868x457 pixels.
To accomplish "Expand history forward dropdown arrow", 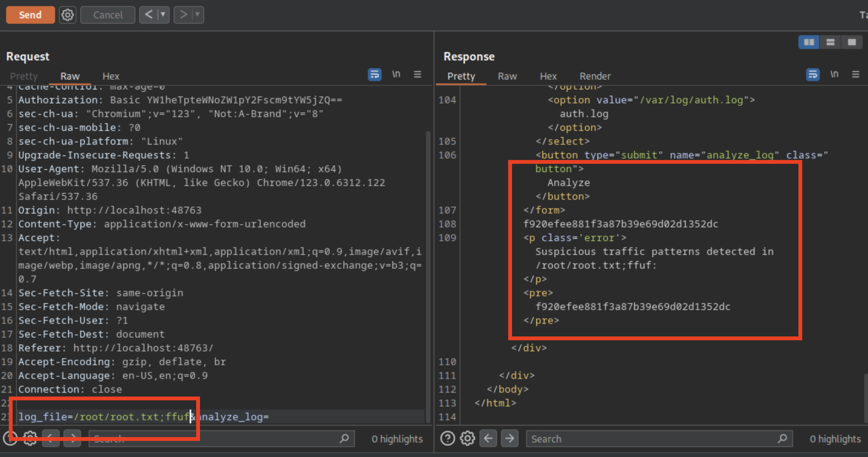I will 198,15.
